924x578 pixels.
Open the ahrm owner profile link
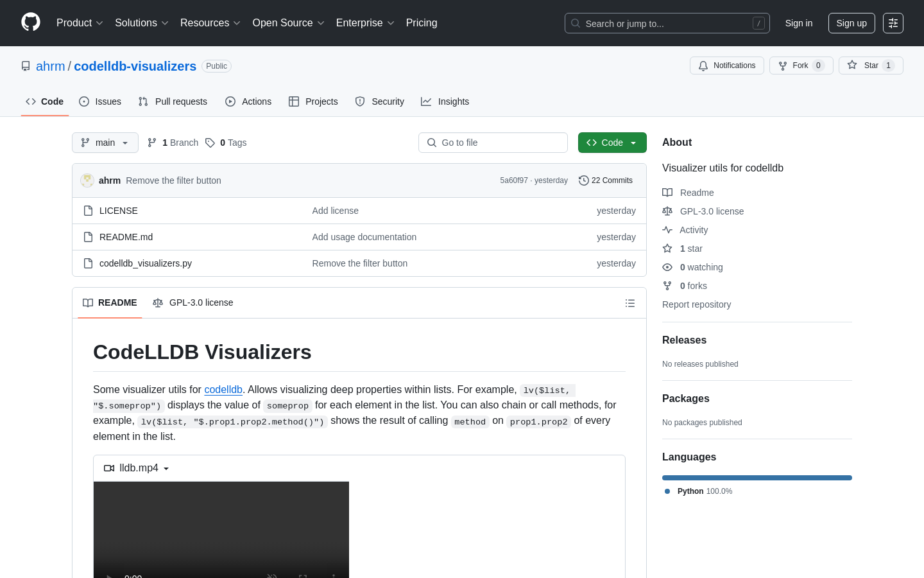[x=51, y=66]
